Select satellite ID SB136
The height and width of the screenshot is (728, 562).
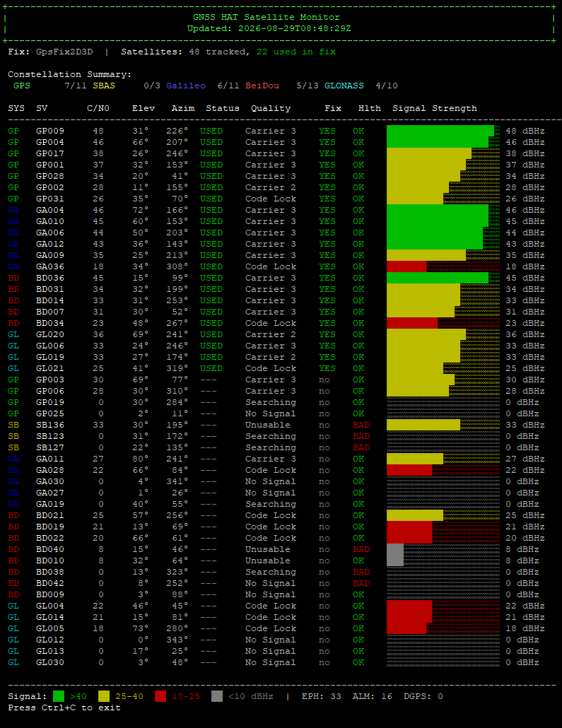tap(50, 425)
